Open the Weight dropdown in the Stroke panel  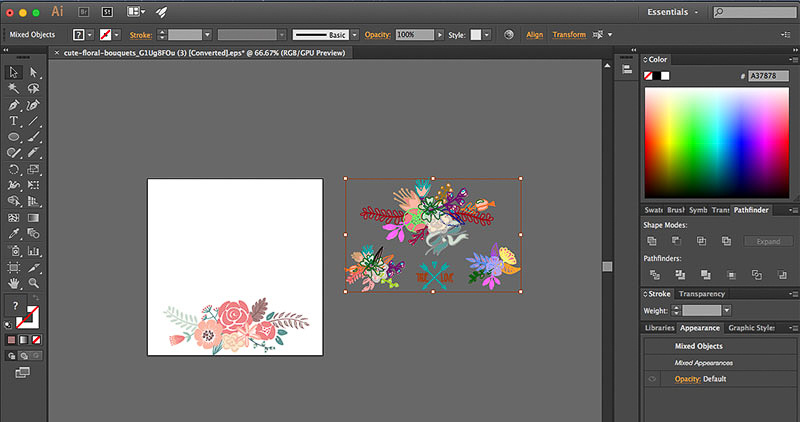pos(727,310)
